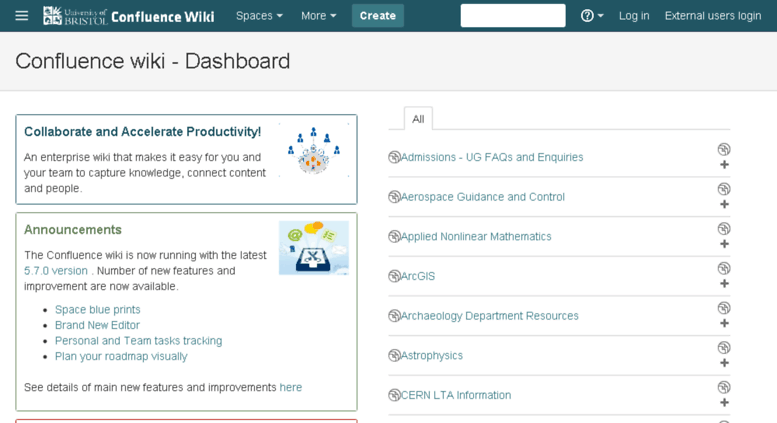Open CERN LTA Information space

tap(455, 395)
